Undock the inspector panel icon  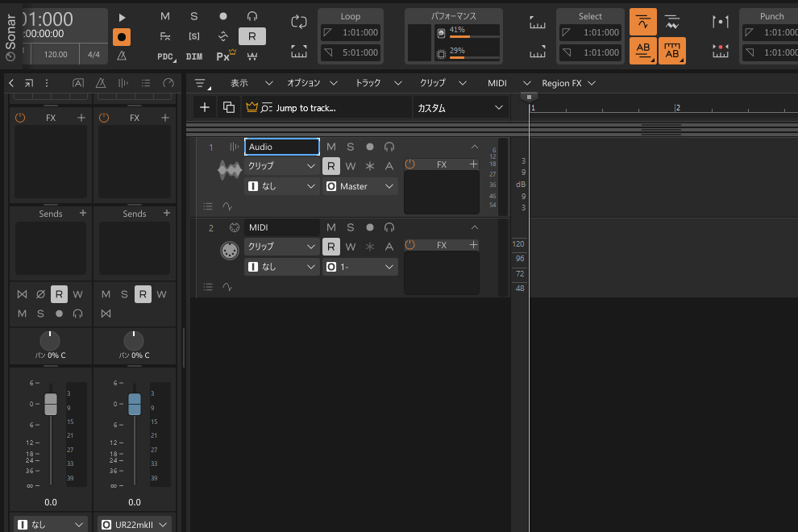pyautogui.click(x=28, y=83)
